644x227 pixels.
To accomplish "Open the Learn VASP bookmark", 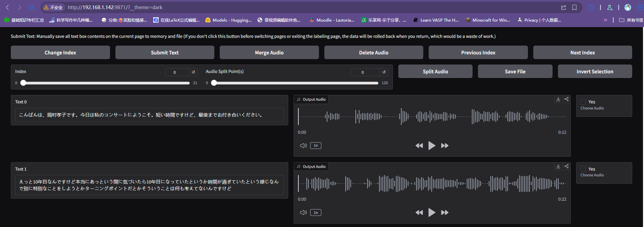I will (436, 20).
